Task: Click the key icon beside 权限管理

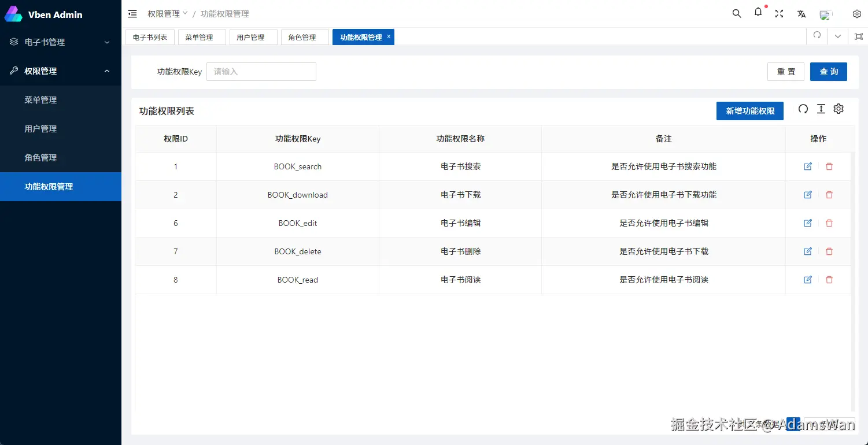Action: 14,71
